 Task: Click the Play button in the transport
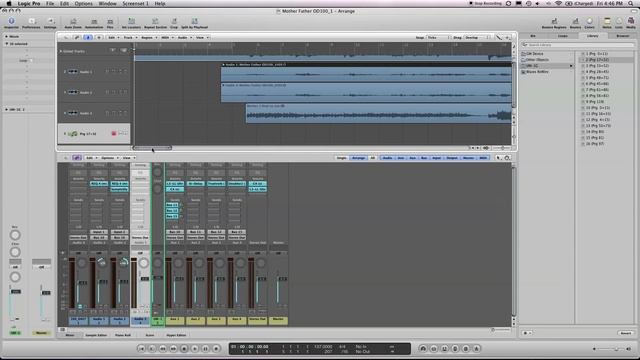pos(195,349)
